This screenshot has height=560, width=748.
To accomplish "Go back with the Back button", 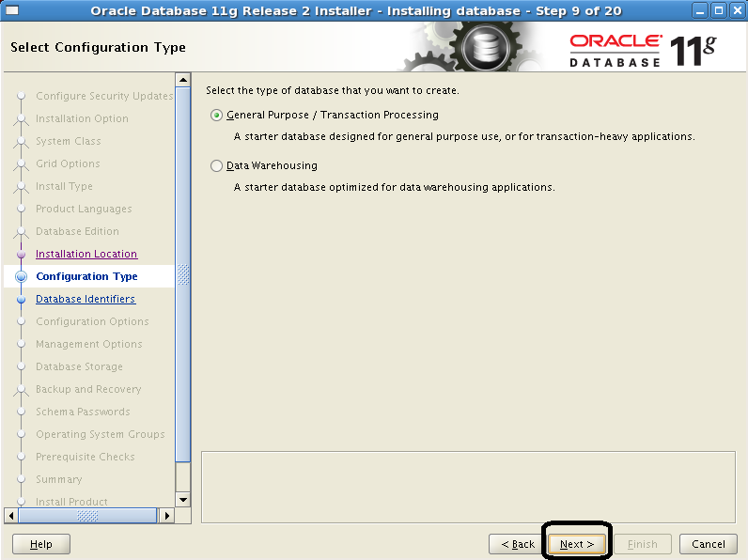I will tap(518, 544).
